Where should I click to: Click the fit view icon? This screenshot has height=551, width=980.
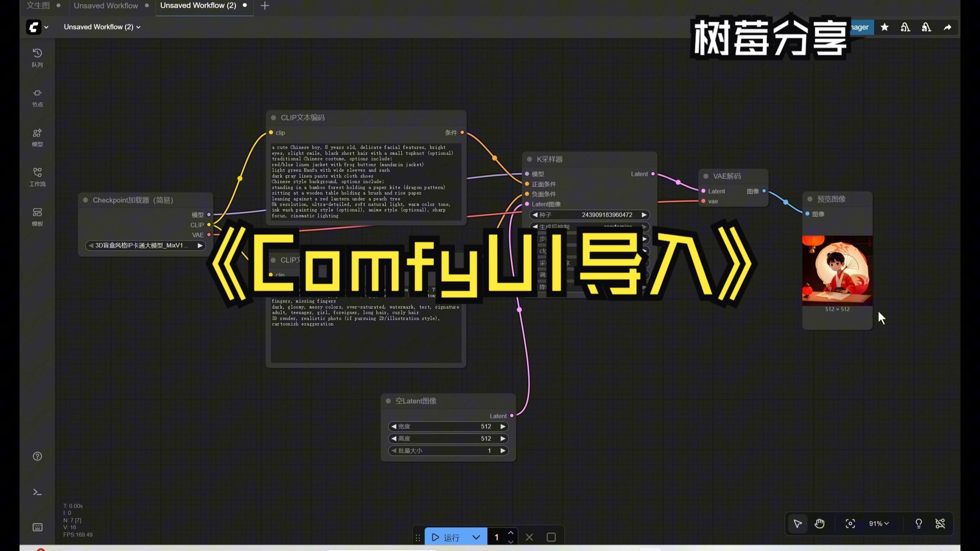(x=850, y=523)
